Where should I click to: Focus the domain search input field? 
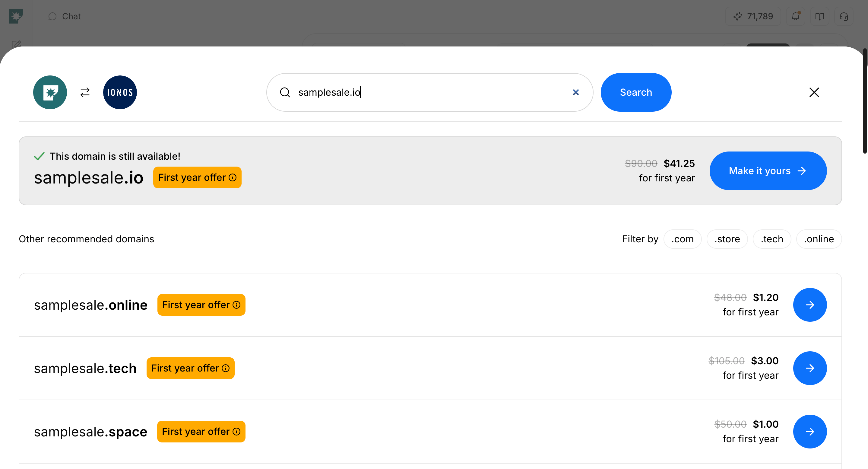pos(429,92)
